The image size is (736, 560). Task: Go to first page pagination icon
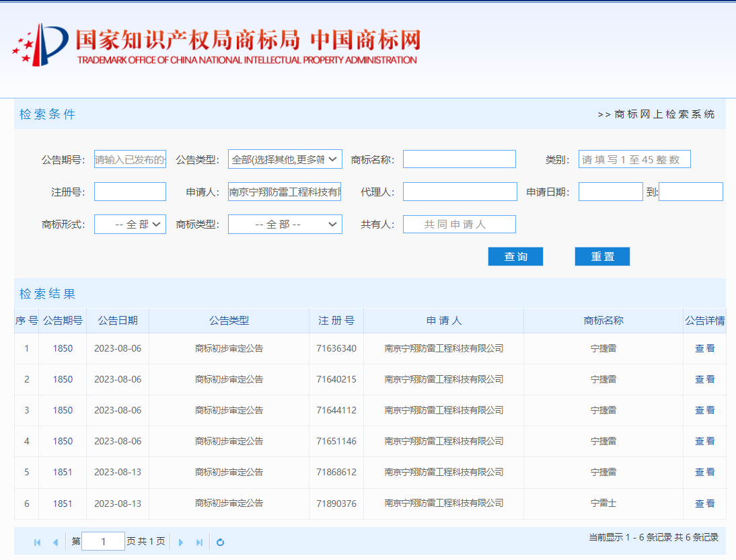pos(37,543)
